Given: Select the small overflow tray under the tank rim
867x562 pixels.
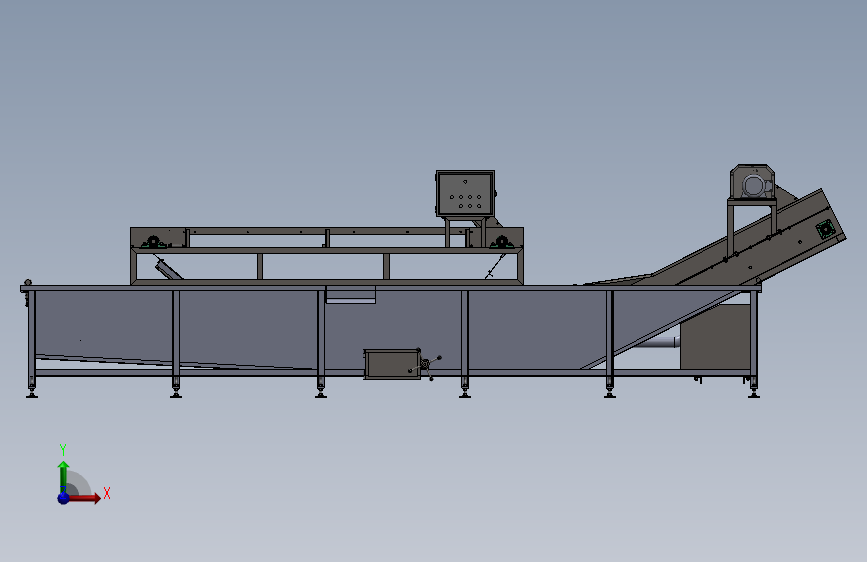Looking at the screenshot, I should pos(351,295).
